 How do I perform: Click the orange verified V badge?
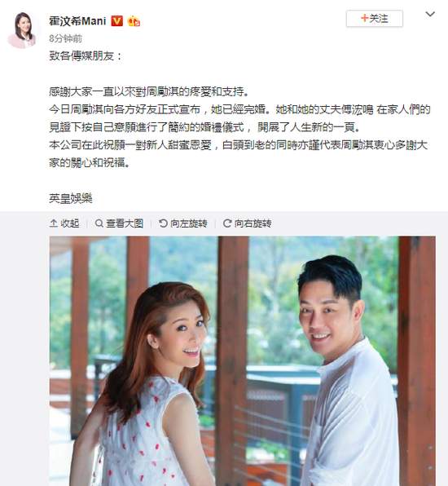[x=116, y=21]
